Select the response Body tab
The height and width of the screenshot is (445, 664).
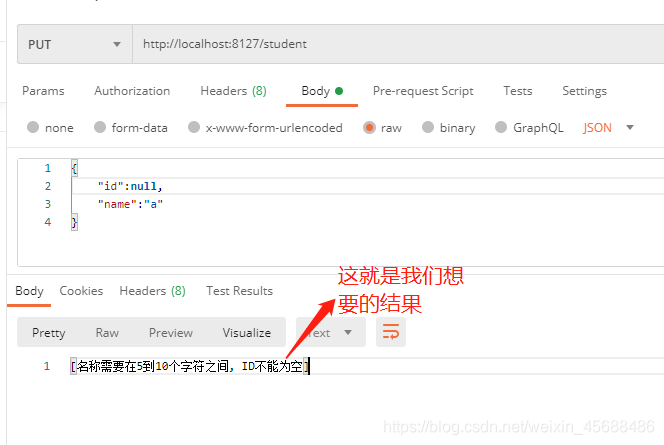[x=29, y=291]
